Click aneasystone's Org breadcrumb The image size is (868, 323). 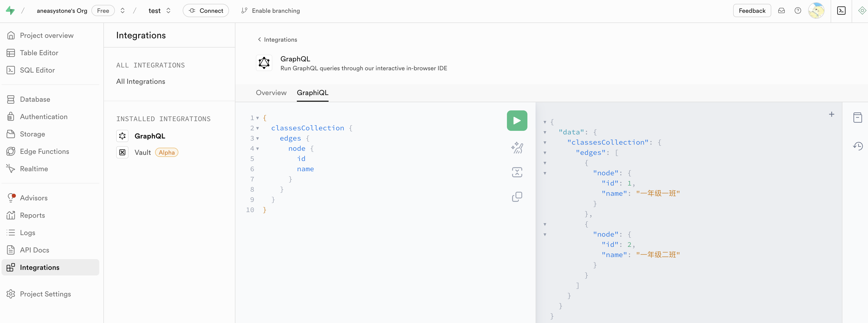(x=62, y=10)
